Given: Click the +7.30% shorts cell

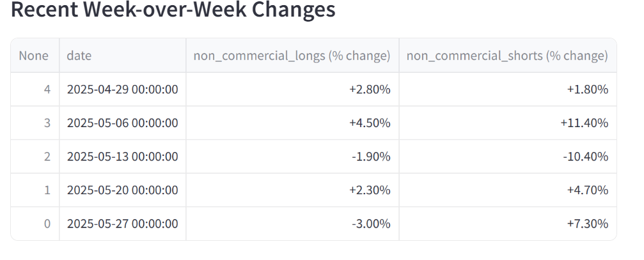Looking at the screenshot, I should point(508,224).
